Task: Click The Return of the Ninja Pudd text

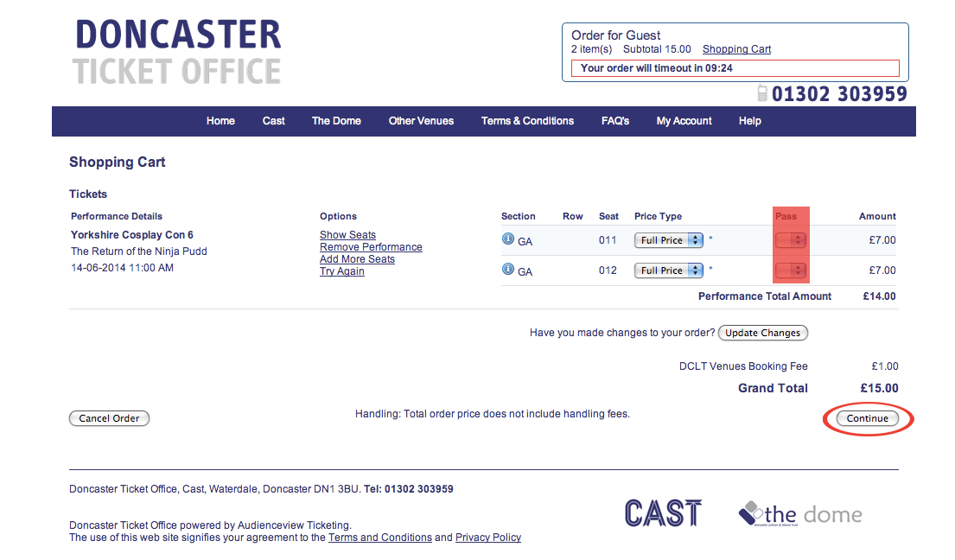Action: (x=139, y=251)
